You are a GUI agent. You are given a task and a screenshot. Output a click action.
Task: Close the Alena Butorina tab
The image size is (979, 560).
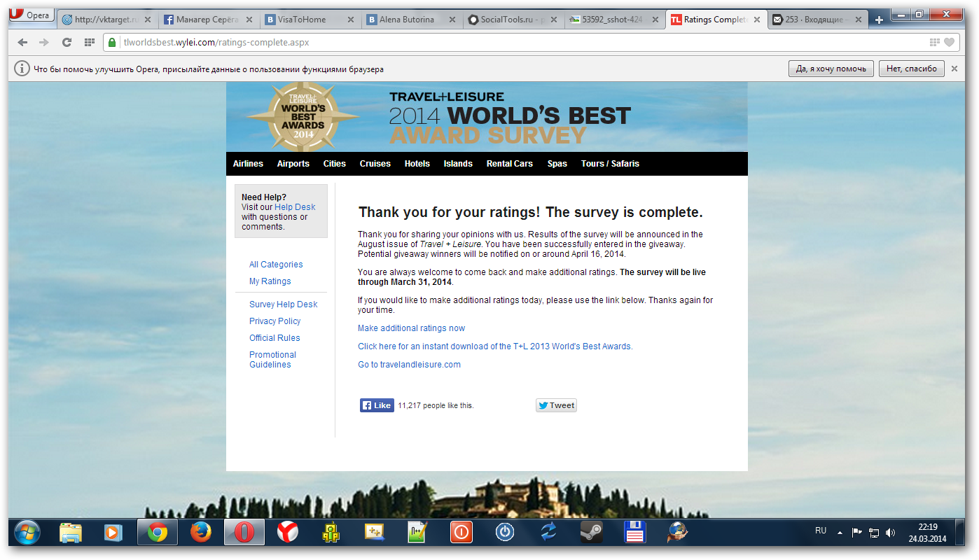click(452, 20)
